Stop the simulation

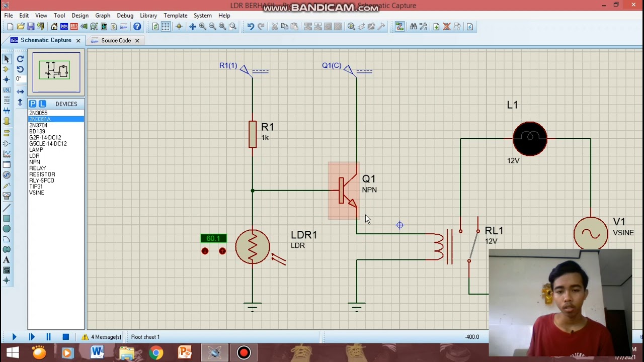pos(65,337)
